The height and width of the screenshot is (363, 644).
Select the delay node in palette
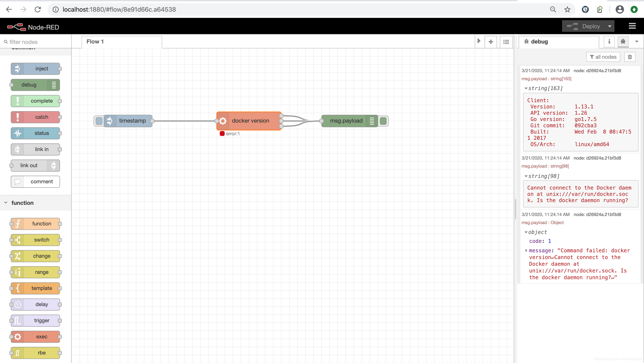(36, 305)
